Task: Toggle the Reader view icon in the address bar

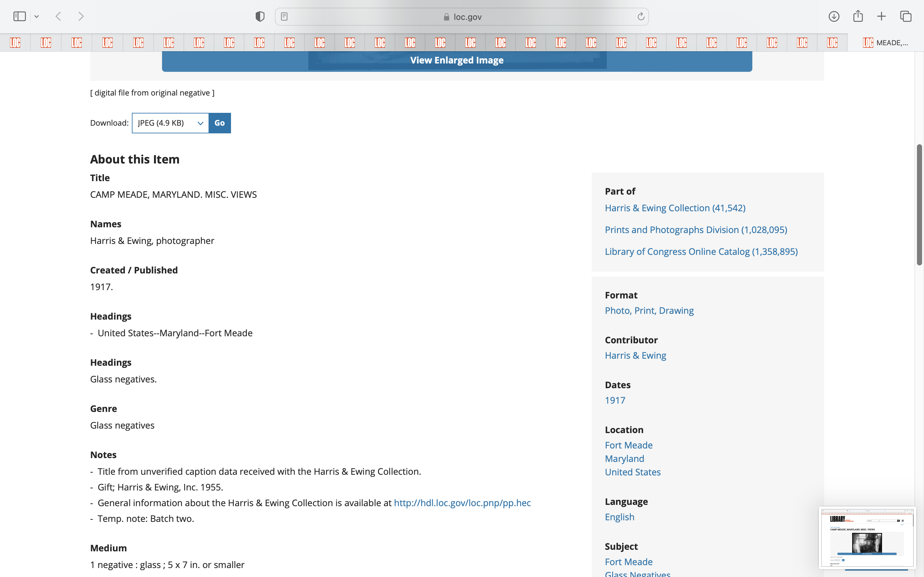Action: point(284,16)
